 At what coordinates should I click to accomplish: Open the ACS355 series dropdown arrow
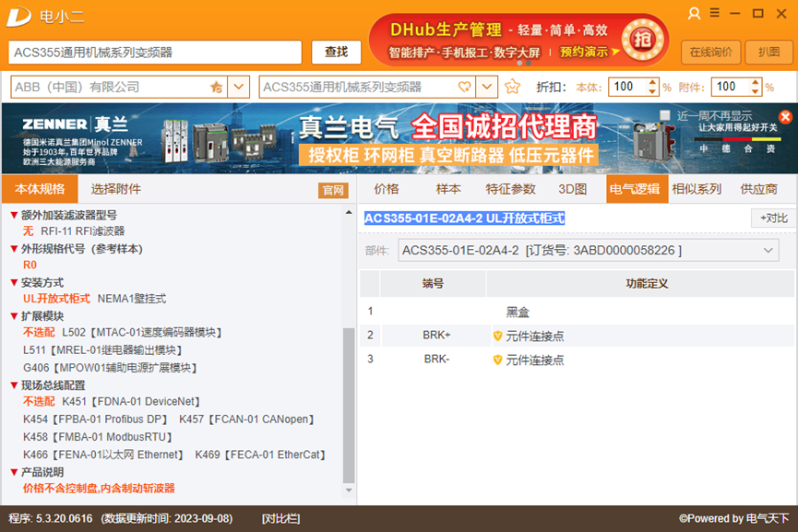(486, 87)
